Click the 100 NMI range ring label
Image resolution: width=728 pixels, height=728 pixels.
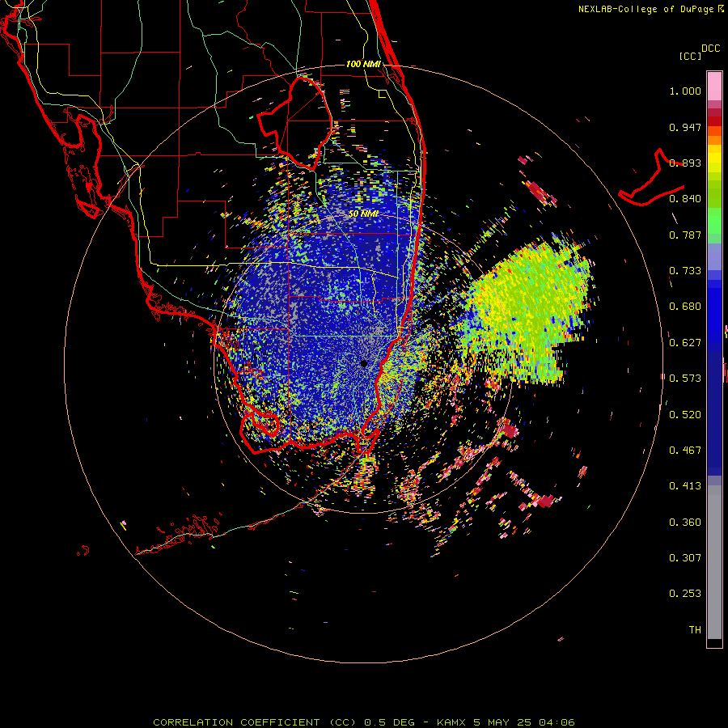[363, 64]
